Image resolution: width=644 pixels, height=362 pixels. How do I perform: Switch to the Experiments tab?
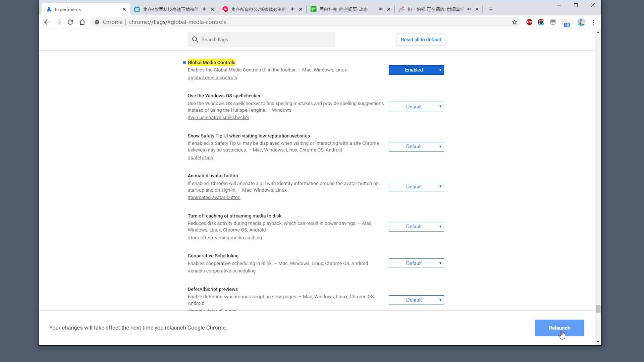[80, 9]
